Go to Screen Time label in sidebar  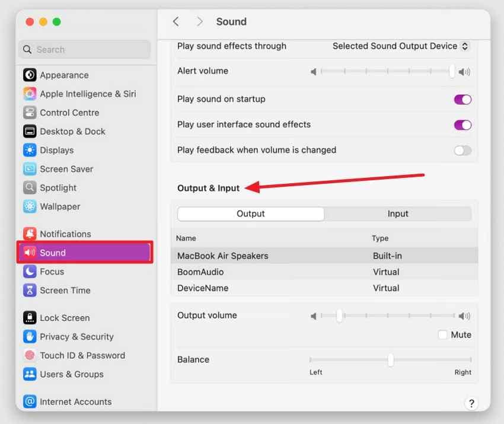pos(65,290)
